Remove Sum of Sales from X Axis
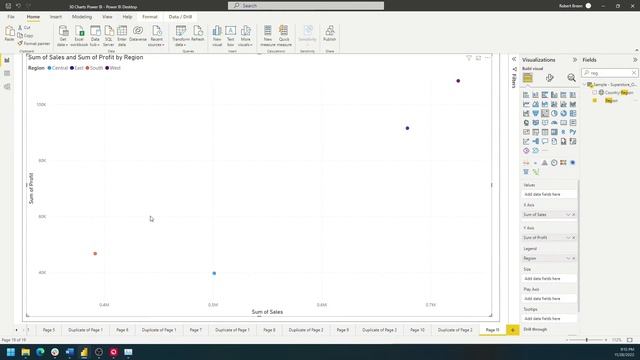This screenshot has width=640, height=360. (x=573, y=215)
